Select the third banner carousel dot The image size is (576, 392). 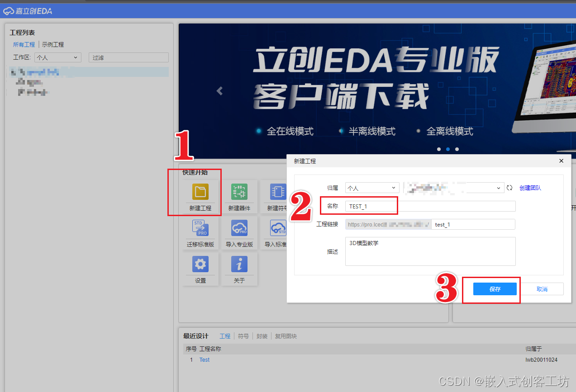pyautogui.click(x=457, y=149)
